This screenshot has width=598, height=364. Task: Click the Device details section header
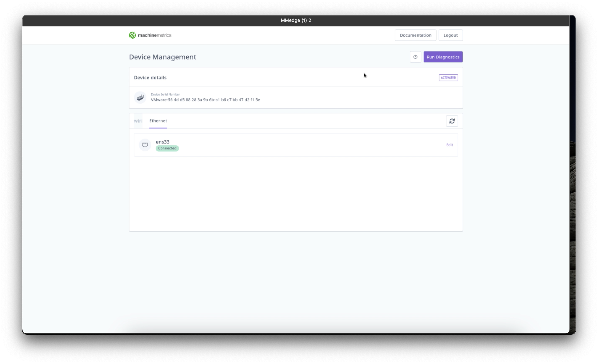click(x=150, y=77)
